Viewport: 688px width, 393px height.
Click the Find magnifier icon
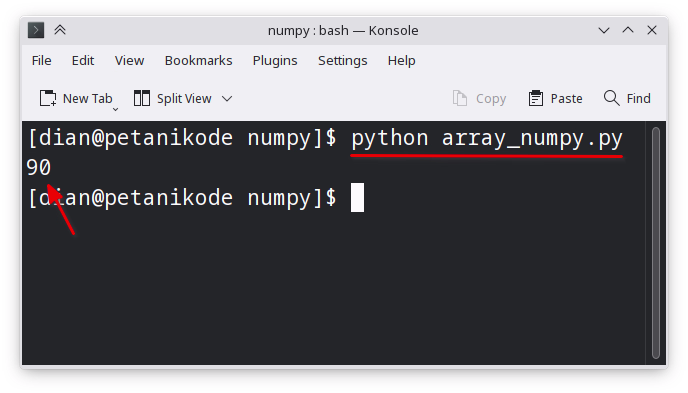(x=612, y=98)
